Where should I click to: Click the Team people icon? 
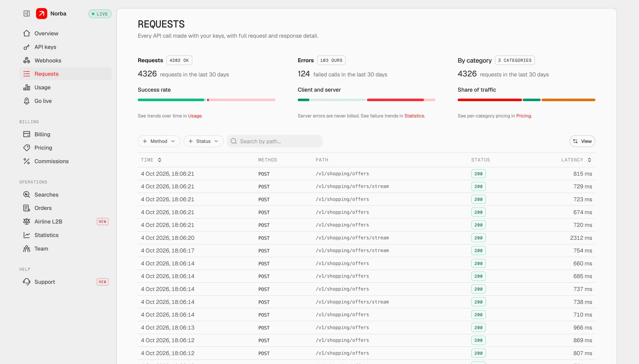click(26, 248)
